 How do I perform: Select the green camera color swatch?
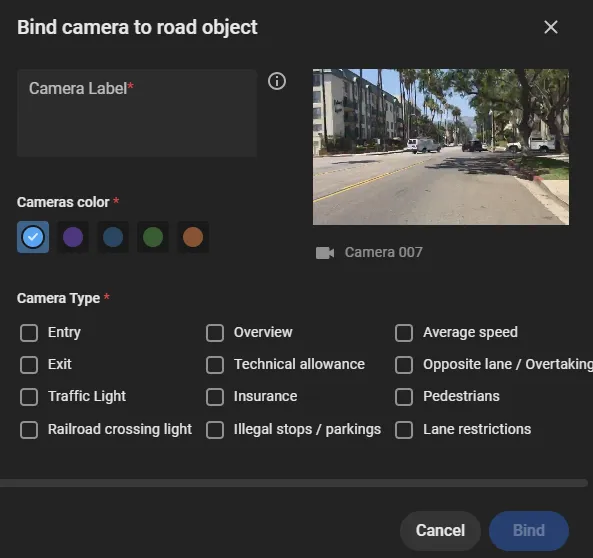(153, 237)
